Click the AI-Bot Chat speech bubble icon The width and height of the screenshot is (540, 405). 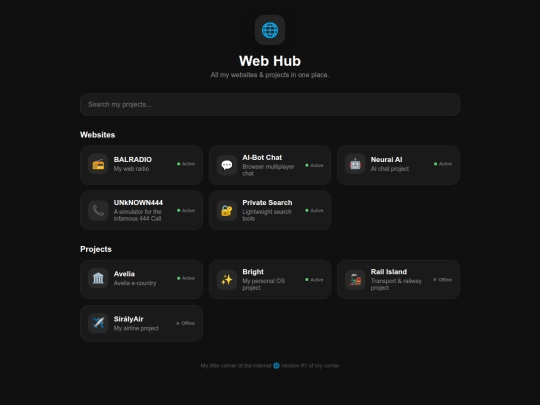click(x=227, y=165)
